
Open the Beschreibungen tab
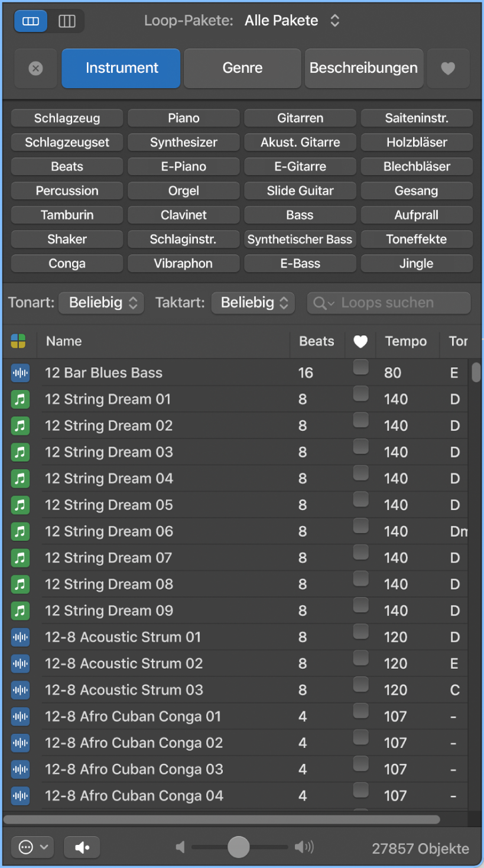click(363, 69)
